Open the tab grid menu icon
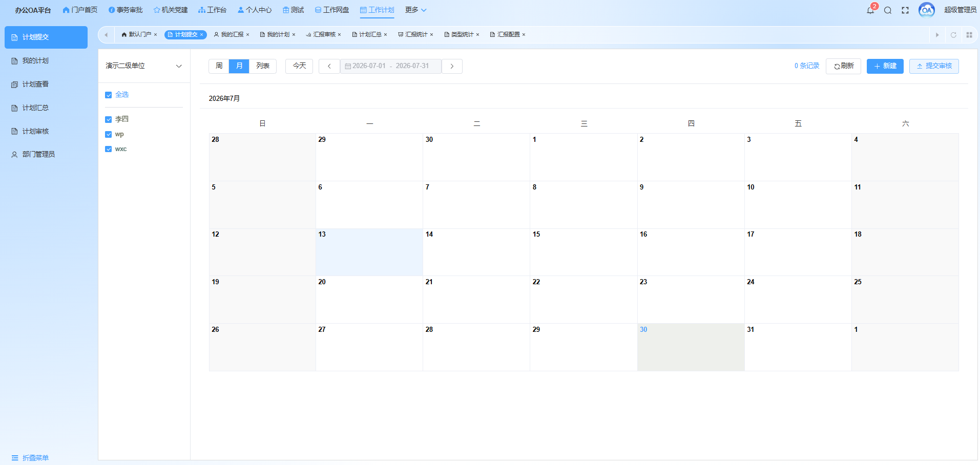Image resolution: width=980 pixels, height=465 pixels. coord(969,35)
